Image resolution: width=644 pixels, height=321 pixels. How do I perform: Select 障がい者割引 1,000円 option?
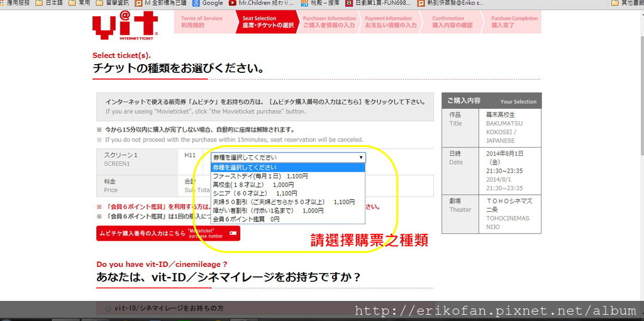pos(288,210)
